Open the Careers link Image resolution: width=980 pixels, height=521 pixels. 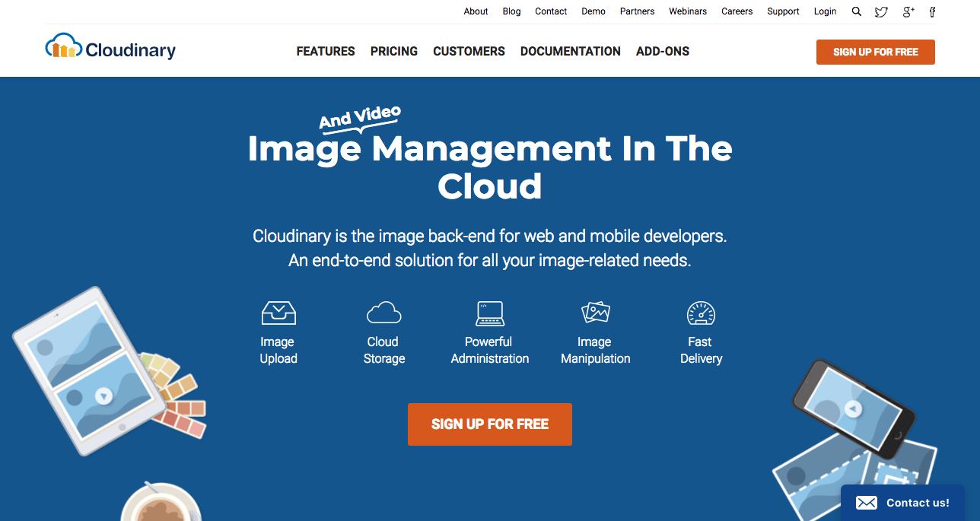(737, 11)
